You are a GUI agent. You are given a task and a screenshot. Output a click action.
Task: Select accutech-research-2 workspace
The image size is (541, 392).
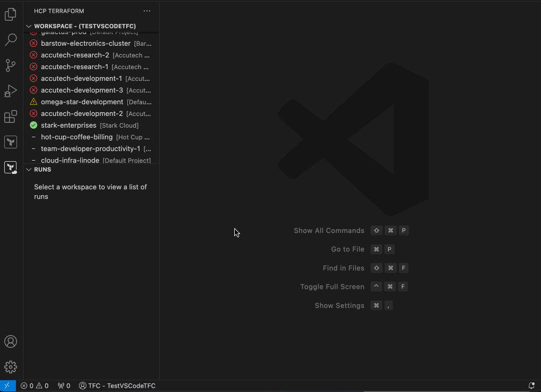pos(91,55)
